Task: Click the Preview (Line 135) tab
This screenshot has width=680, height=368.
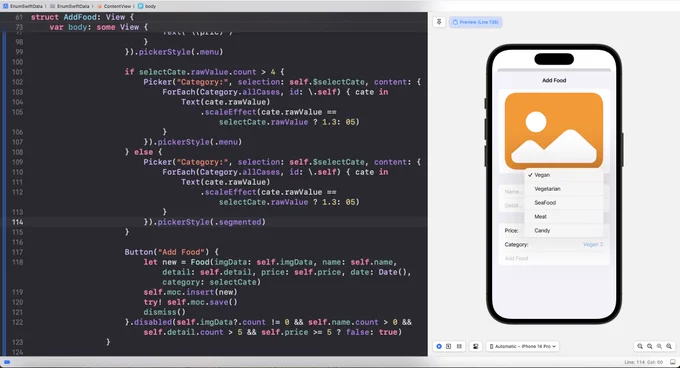Action: (x=475, y=22)
